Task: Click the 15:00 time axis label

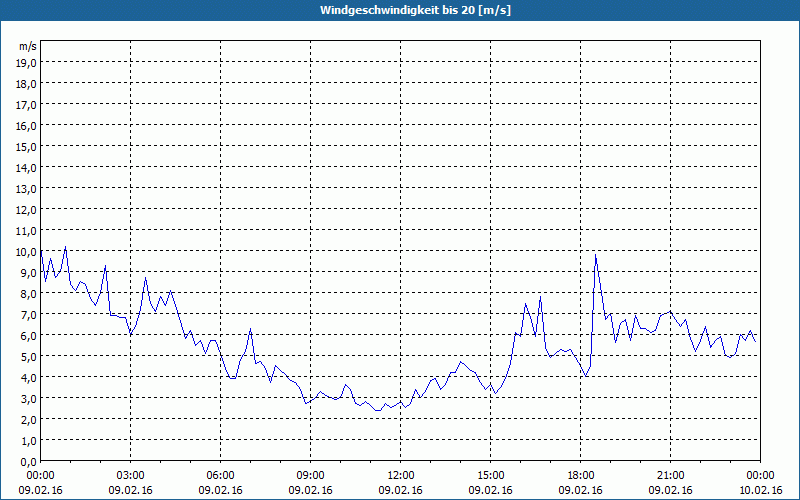Action: point(490,476)
